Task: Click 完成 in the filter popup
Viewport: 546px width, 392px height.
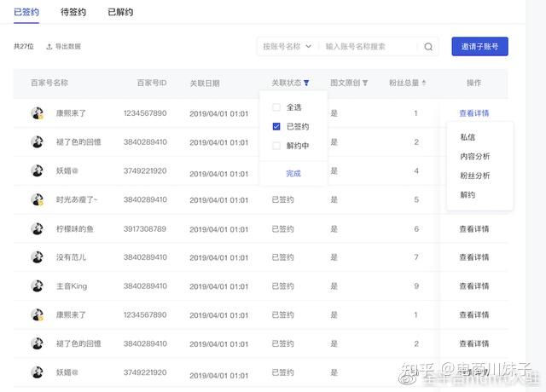Action: pyautogui.click(x=293, y=173)
